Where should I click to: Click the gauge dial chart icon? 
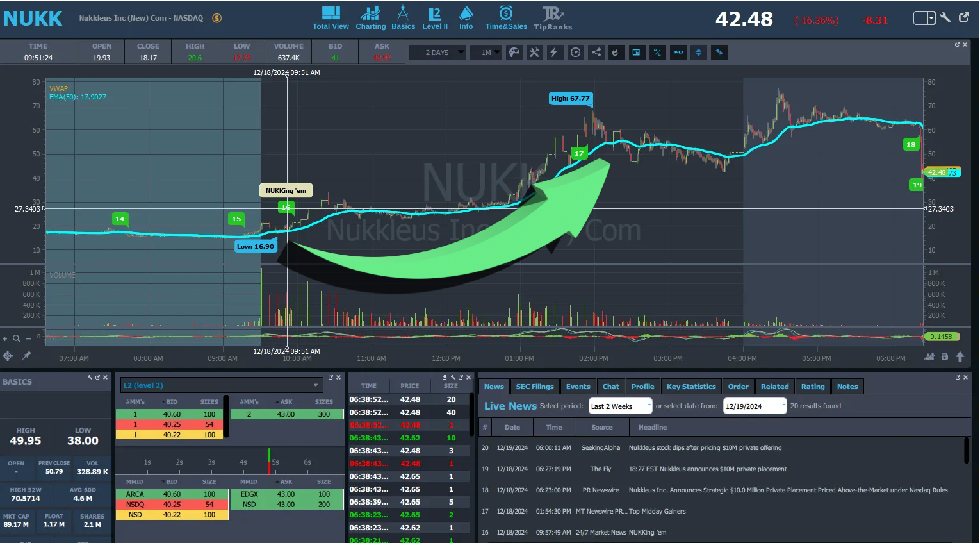click(575, 53)
